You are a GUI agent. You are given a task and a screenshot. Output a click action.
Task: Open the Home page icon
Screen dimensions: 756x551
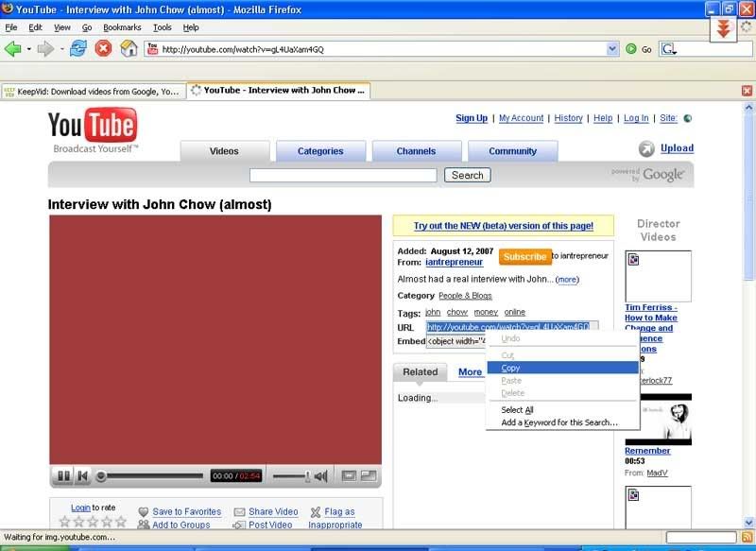coord(129,49)
